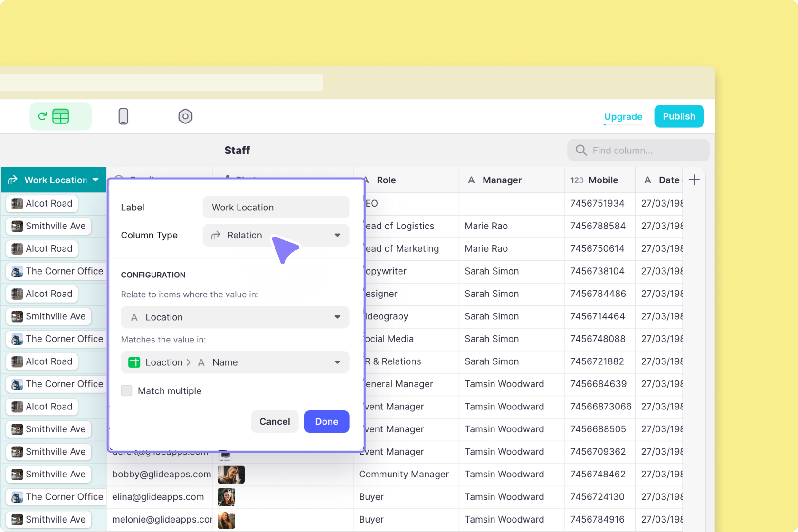
Task: Click the Upgrade link
Action: pos(623,117)
